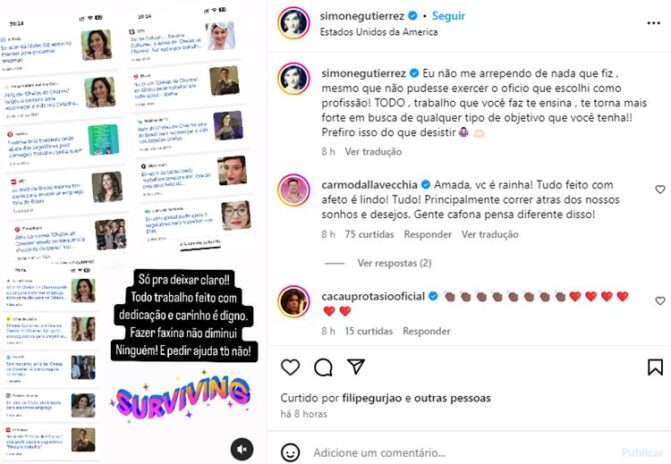Click Ver tradução under the caption
This screenshot has height=464, width=671.
(x=373, y=152)
